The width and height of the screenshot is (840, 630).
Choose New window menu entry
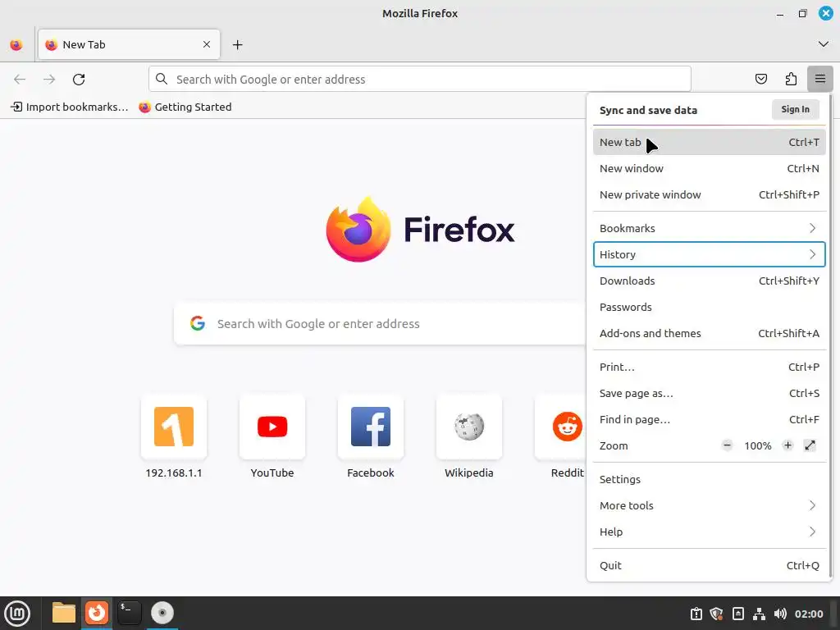pos(709,168)
